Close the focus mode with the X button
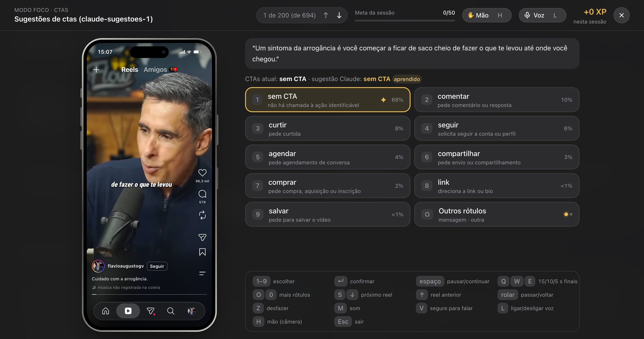The height and width of the screenshot is (339, 644). pyautogui.click(x=621, y=15)
